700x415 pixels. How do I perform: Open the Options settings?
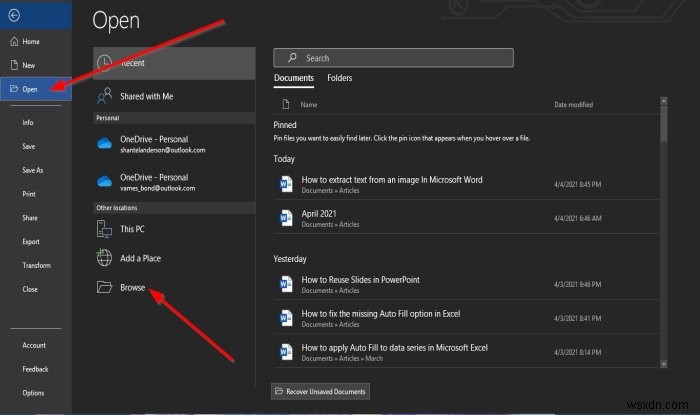pyautogui.click(x=33, y=393)
